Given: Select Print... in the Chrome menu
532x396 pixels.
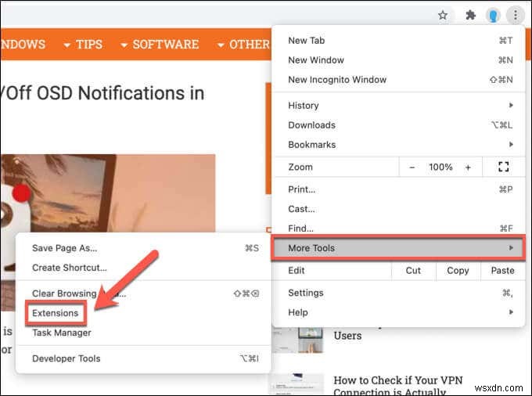Looking at the screenshot, I should [400, 189].
